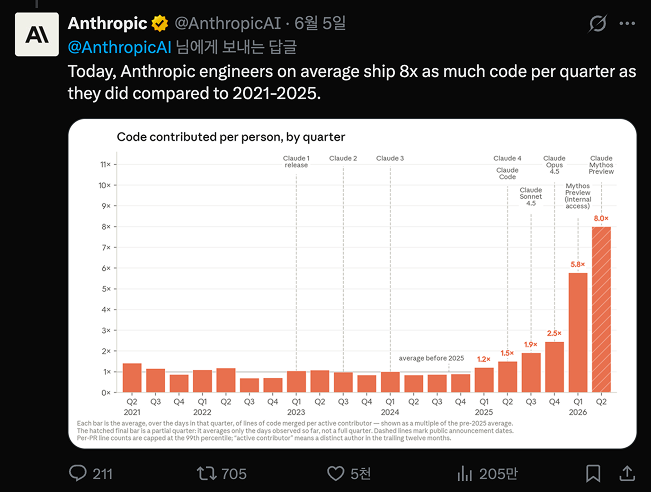Open view analytics bar chart icon
This screenshot has height=492, width=651.
point(465,473)
